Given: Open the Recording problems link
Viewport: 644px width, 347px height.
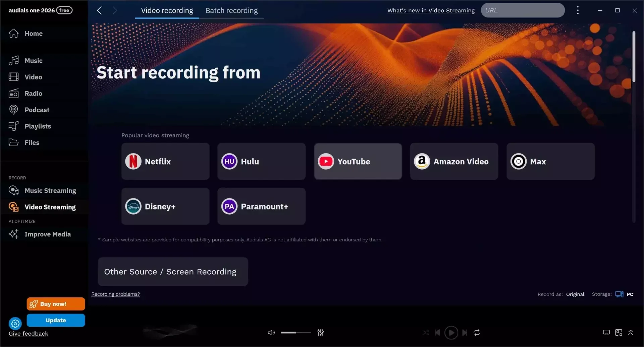Looking at the screenshot, I should pyautogui.click(x=115, y=294).
